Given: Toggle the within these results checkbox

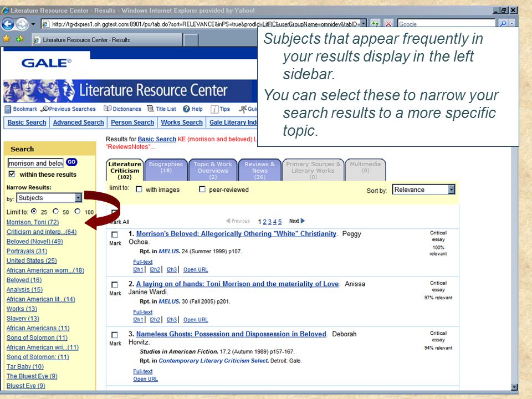Looking at the screenshot, I should tap(12, 174).
